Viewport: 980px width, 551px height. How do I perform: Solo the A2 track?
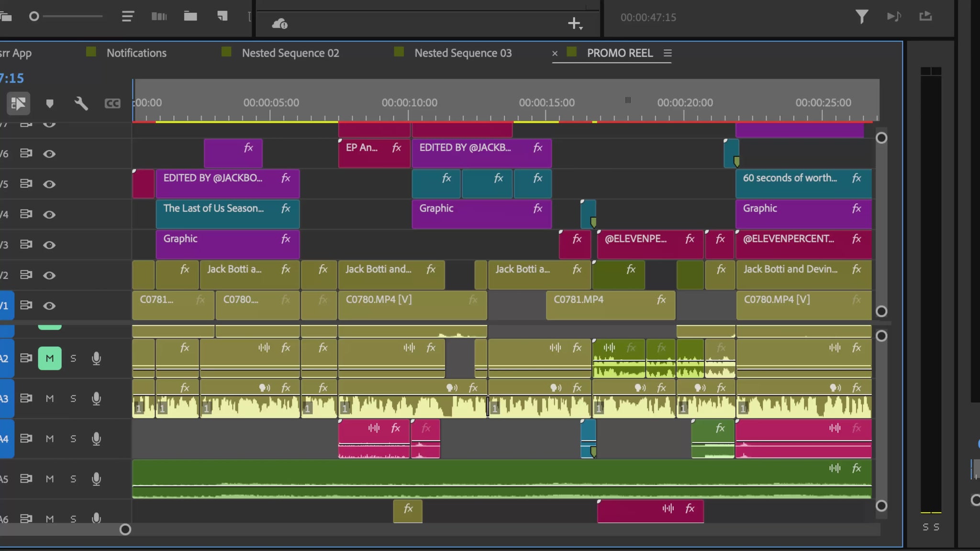[x=73, y=358]
